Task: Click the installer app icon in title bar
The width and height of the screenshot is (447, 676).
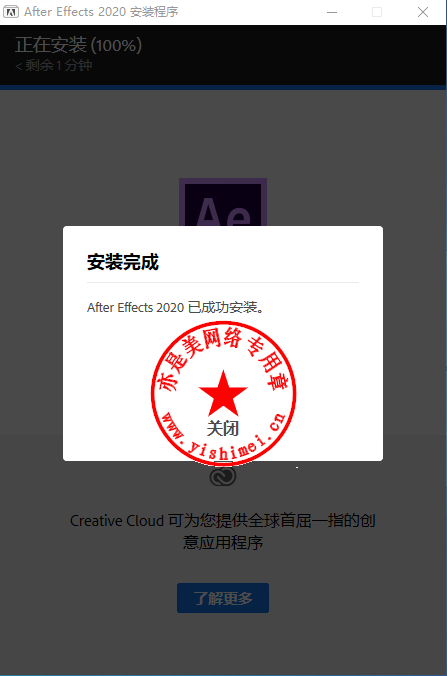Action: point(11,12)
